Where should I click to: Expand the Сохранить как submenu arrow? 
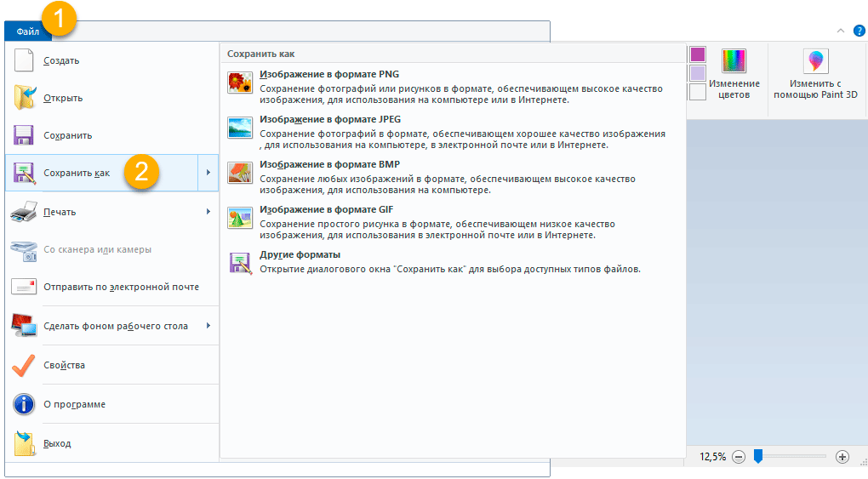tap(208, 173)
